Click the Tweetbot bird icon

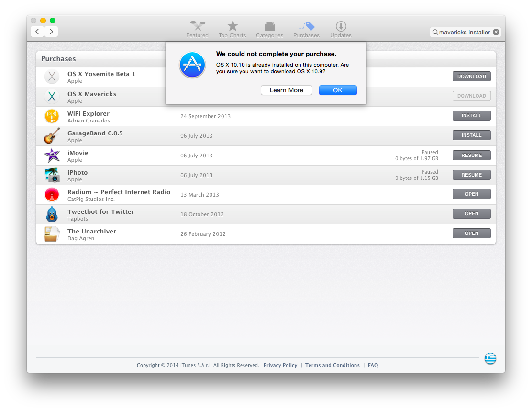coord(52,214)
